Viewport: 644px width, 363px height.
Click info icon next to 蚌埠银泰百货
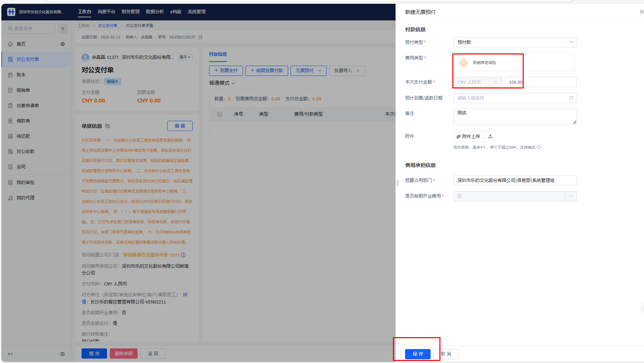click(x=184, y=255)
